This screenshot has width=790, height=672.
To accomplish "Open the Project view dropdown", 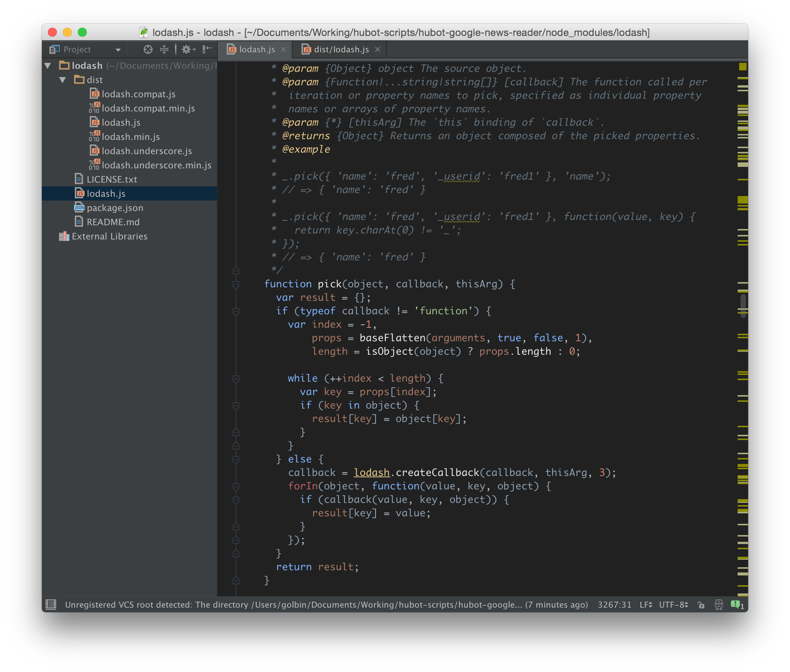I will [118, 49].
